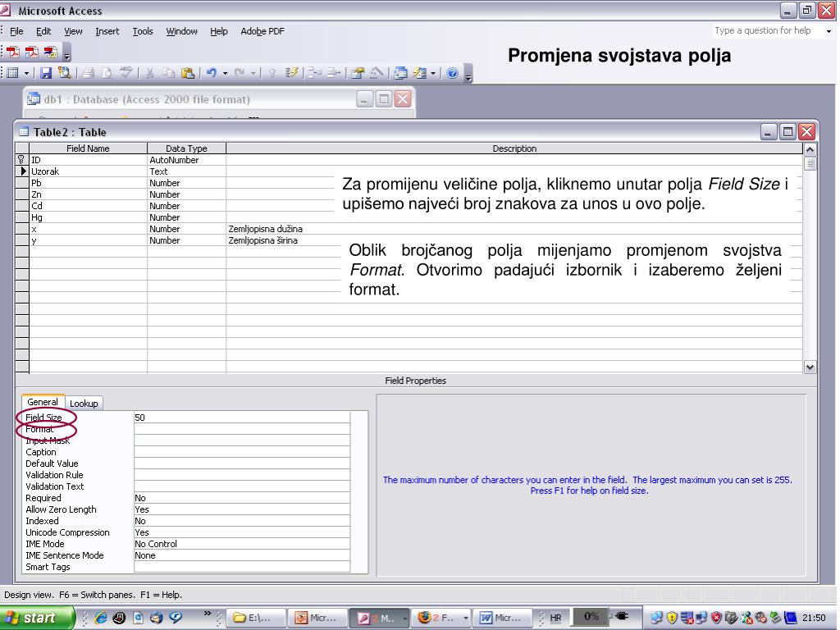Screen dimensions: 840x630
Task: Click the field name cell 'Uzorak'
Action: click(x=89, y=171)
